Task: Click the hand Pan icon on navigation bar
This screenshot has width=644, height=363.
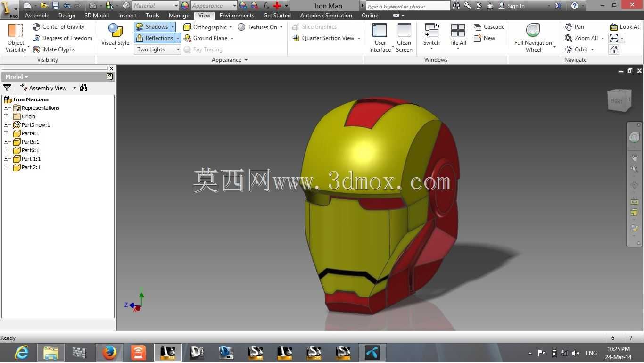Action: (635, 157)
